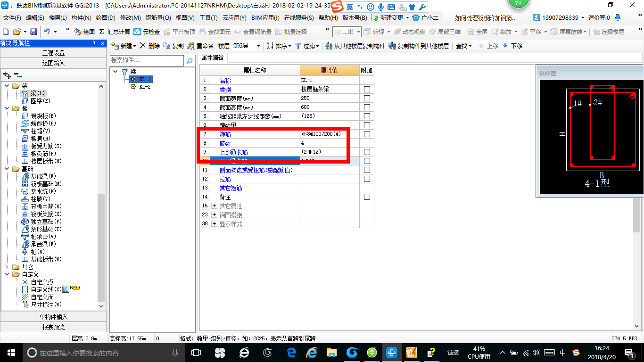Click 新建 to create a component
The height and width of the screenshot is (362, 644).
tap(123, 46)
